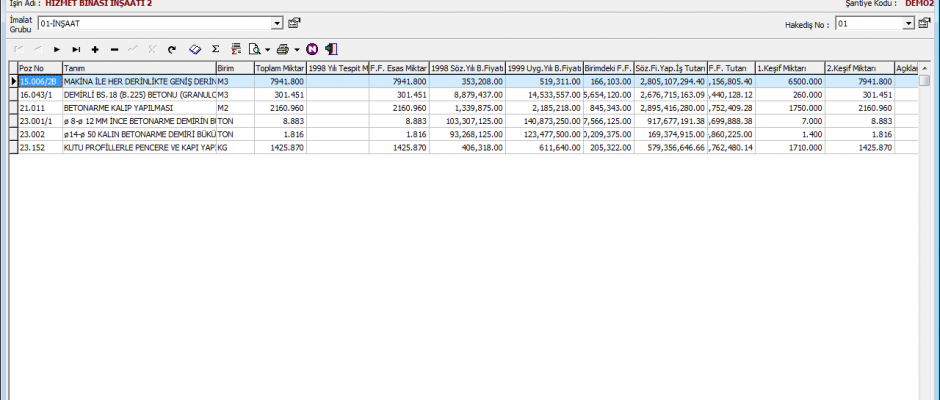Click the Toplam Miktar column header
Image resolution: width=940 pixels, height=400 pixels.
[279, 68]
